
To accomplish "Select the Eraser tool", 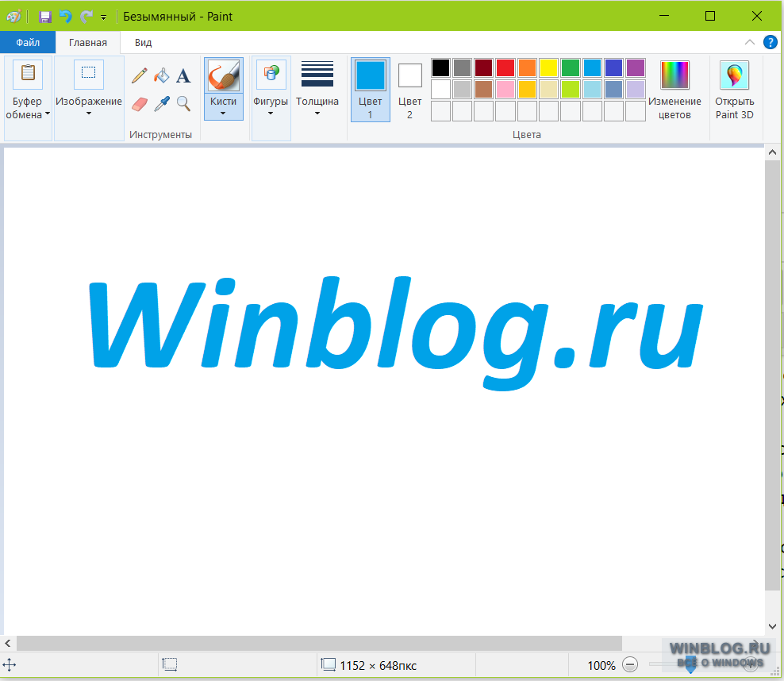I will pos(140,104).
